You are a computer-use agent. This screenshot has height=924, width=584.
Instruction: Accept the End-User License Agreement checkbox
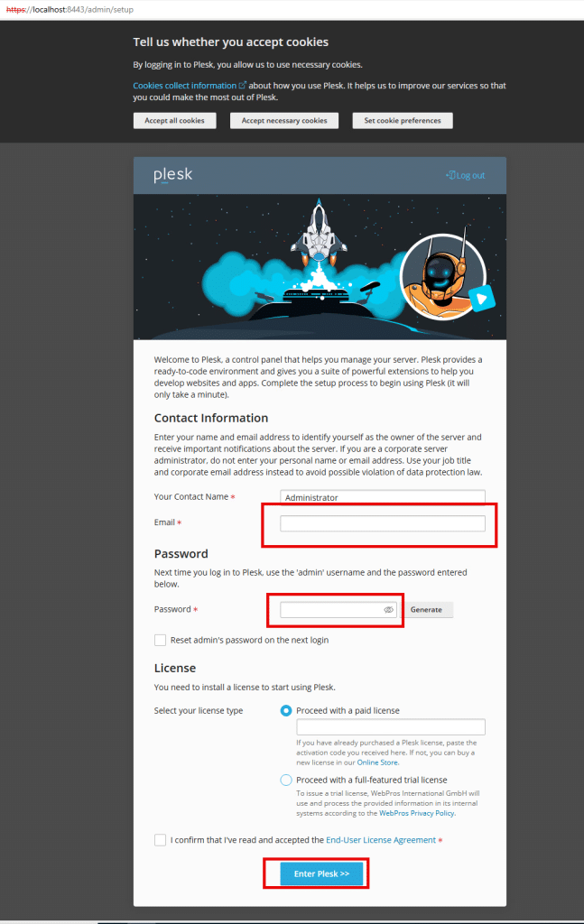point(160,840)
